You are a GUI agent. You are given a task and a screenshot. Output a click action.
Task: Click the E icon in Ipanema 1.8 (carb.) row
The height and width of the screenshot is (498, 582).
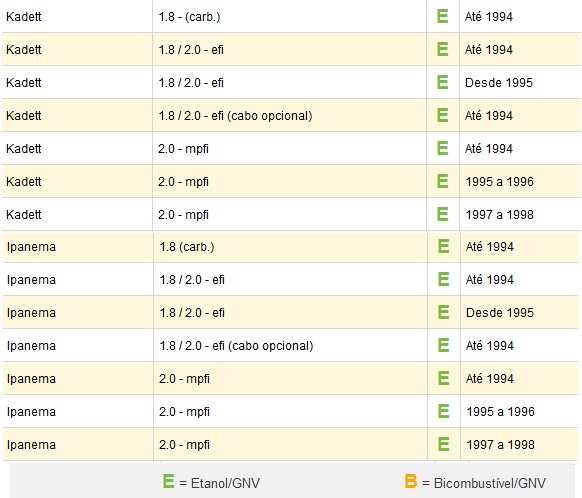[x=444, y=246]
